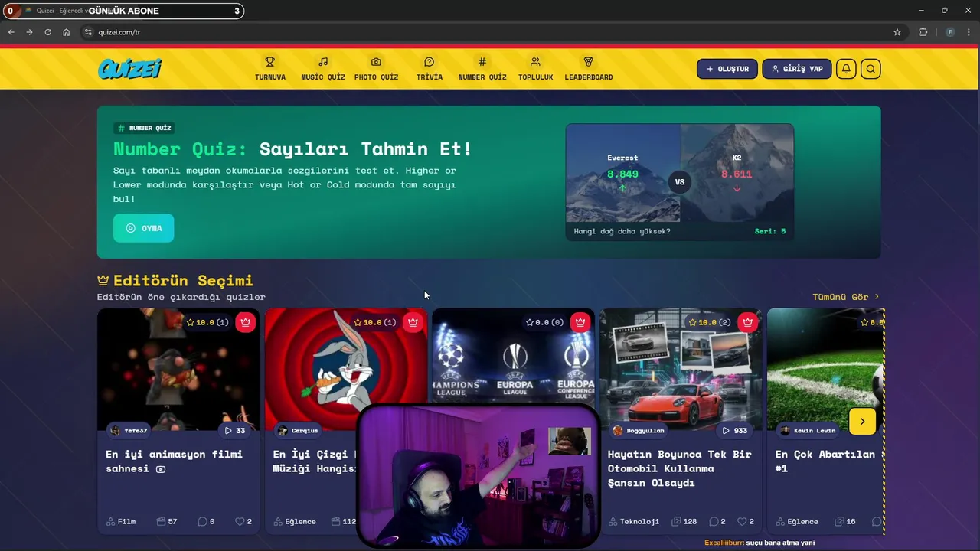Click 10.0 (2) star rating on car card

[710, 322]
